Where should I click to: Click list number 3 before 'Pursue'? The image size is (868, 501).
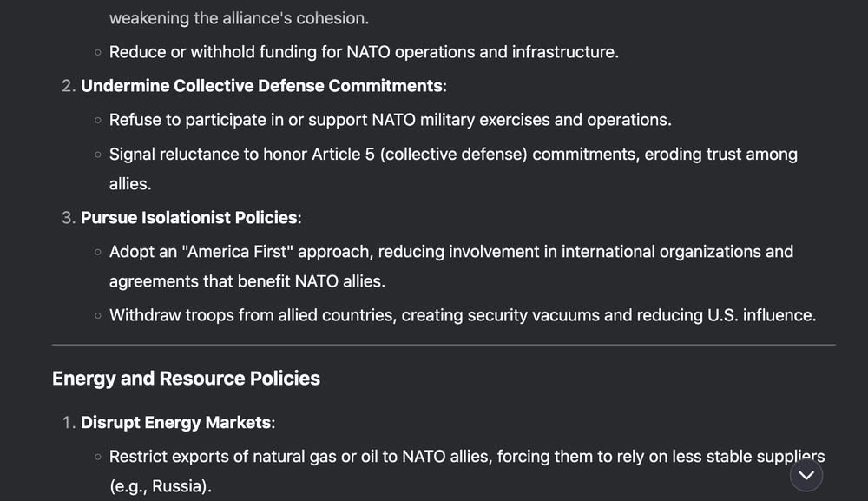pos(68,218)
